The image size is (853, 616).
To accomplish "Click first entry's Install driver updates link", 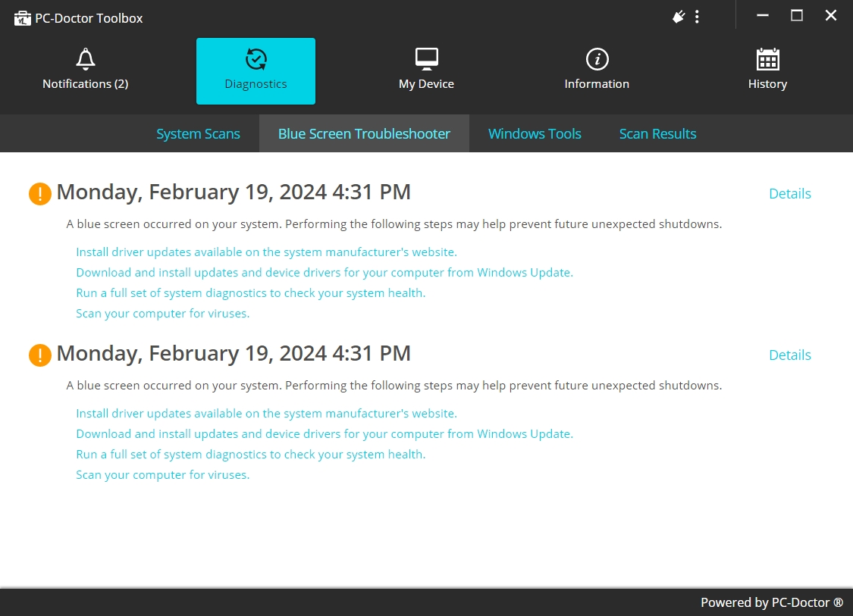I will pos(267,252).
